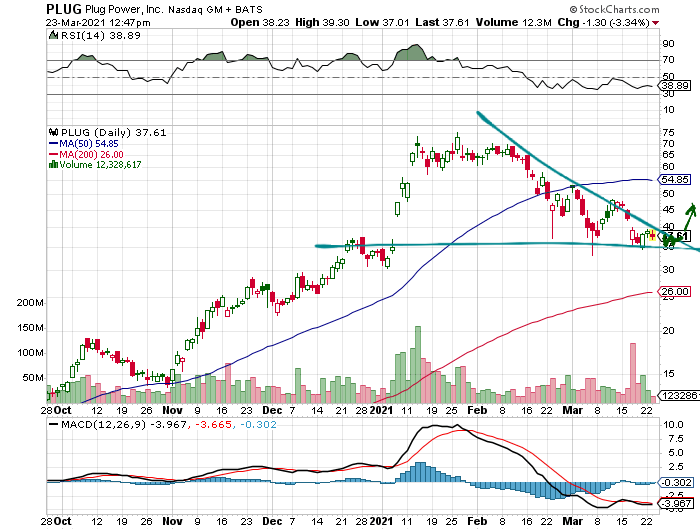Click the 'Mar' label on the upper date axis
This screenshot has width=700, height=530.
point(572,410)
